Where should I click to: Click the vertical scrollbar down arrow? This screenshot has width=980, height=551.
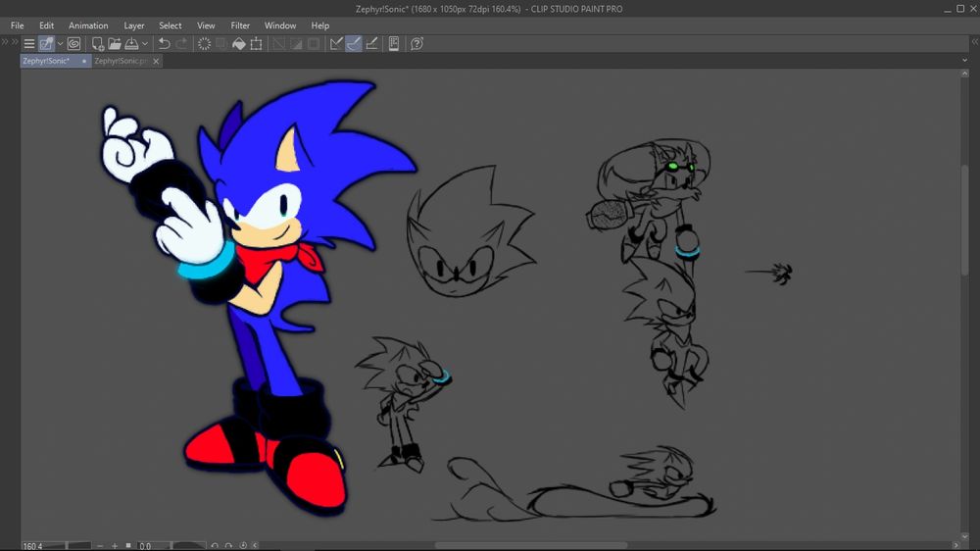click(x=965, y=536)
